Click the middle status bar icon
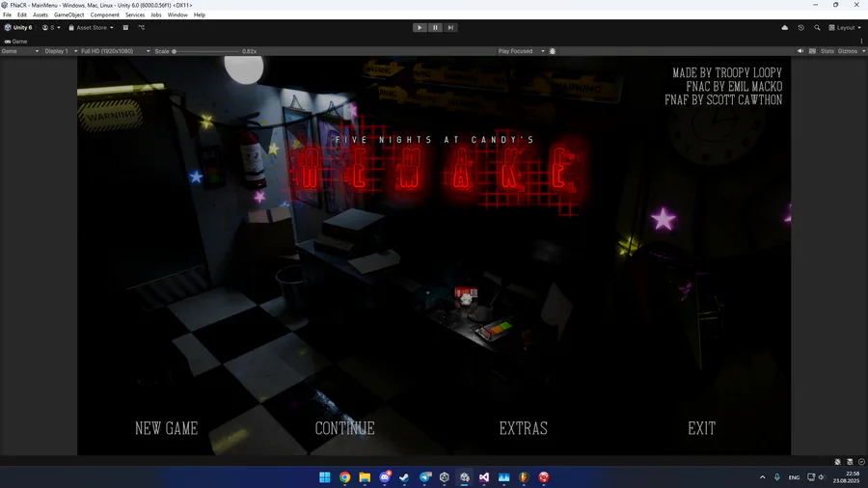The image size is (868, 488). [x=850, y=461]
